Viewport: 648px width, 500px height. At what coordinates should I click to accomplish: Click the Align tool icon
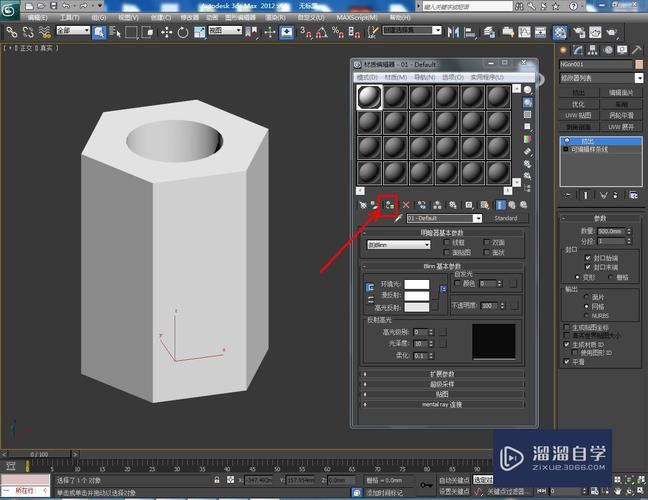click(x=469, y=32)
